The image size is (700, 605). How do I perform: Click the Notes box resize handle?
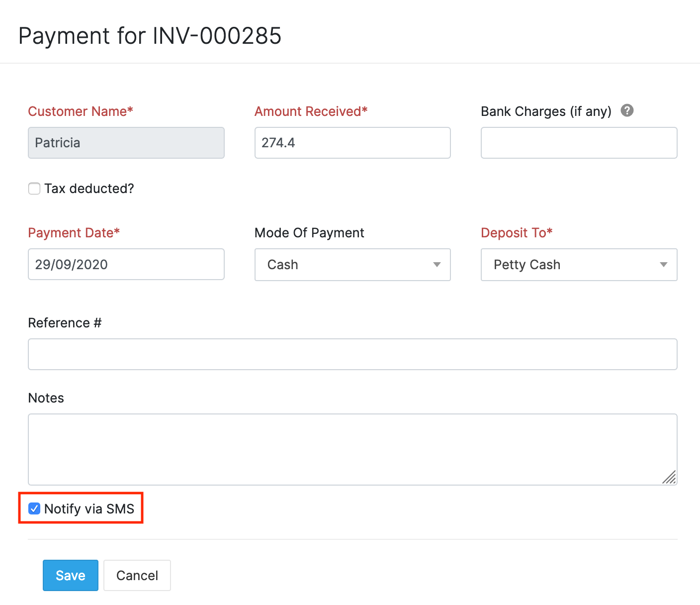(669, 477)
